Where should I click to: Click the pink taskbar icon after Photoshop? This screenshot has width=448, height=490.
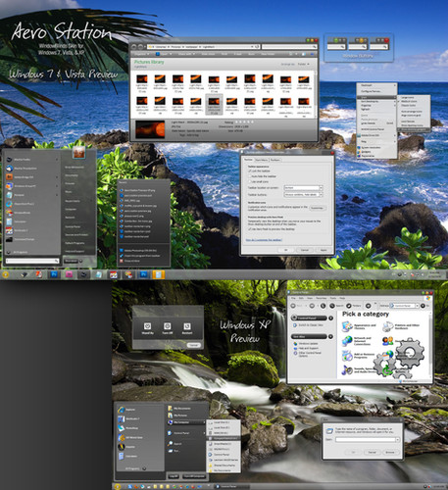[x=69, y=274]
